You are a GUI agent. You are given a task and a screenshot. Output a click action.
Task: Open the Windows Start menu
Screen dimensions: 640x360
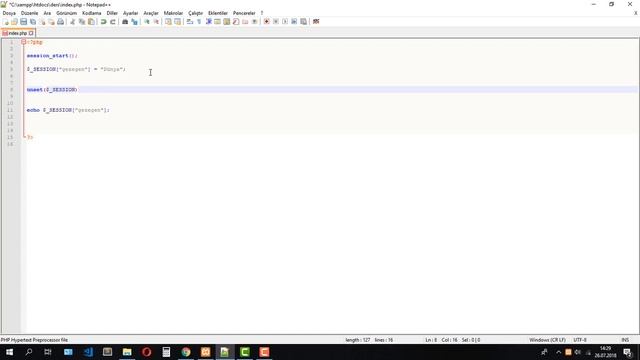pos(9,352)
